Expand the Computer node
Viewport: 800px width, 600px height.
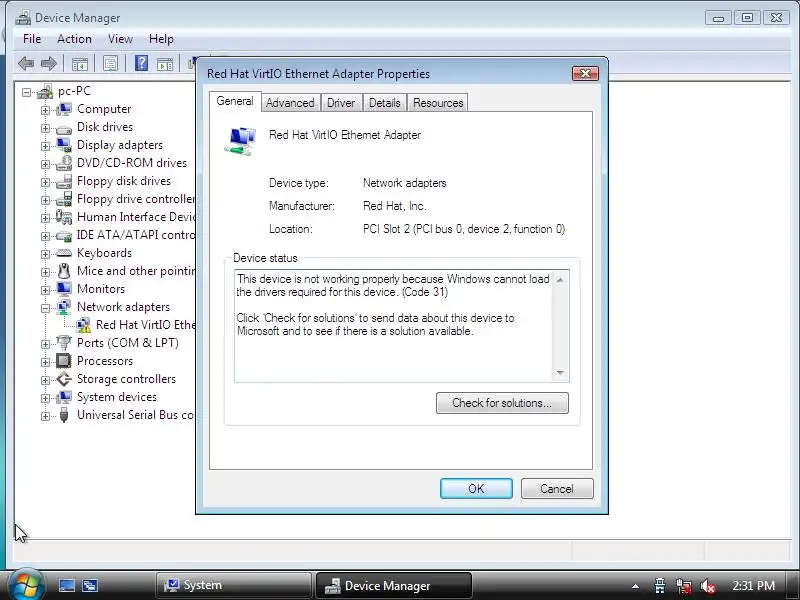click(45, 110)
